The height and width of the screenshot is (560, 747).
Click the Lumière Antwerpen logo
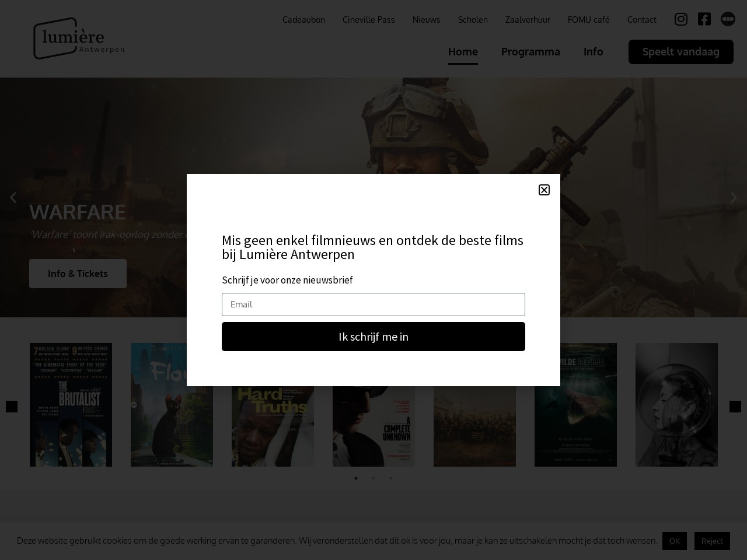(x=79, y=38)
